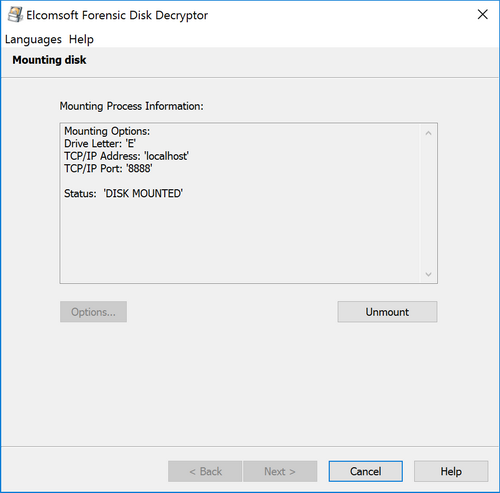Image resolution: width=500 pixels, height=493 pixels.
Task: Close the Forensic Disk Decryptor window
Action: 483,14
